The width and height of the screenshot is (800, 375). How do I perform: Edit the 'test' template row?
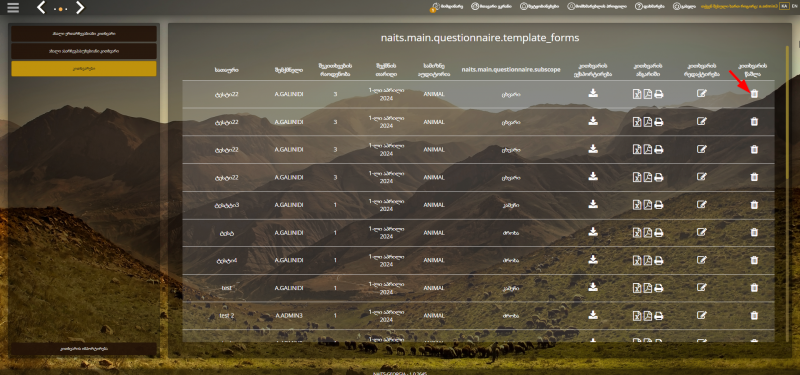[702, 288]
